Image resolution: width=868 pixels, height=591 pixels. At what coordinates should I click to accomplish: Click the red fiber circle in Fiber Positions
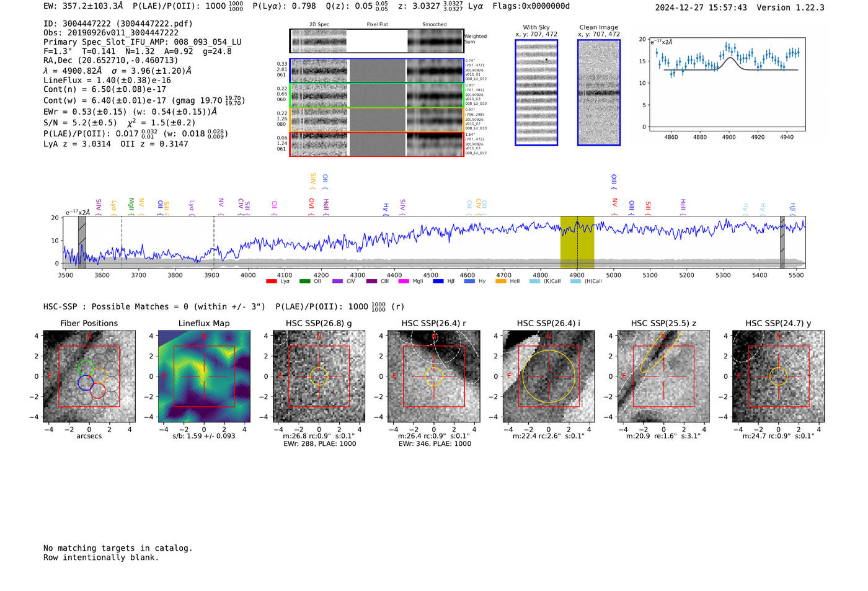tap(97, 391)
